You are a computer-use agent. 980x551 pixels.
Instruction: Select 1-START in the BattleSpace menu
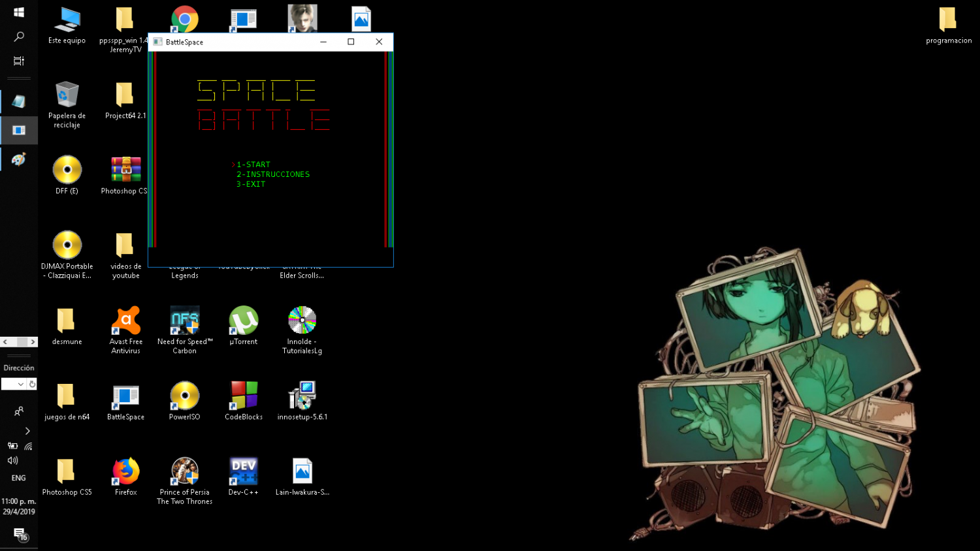point(253,165)
